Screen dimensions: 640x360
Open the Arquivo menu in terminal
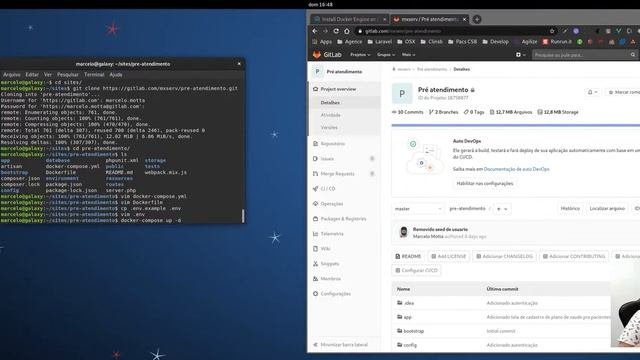(x=11, y=75)
